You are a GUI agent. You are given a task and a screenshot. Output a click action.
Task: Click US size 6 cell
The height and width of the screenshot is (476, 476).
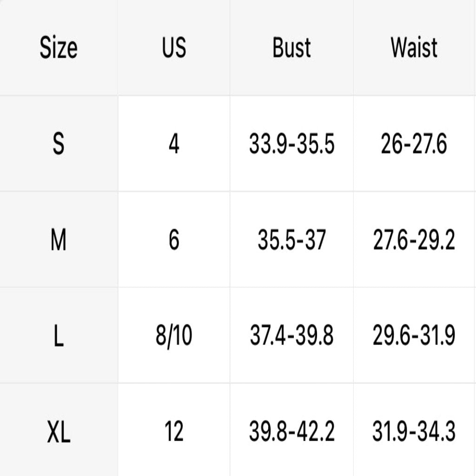click(x=174, y=240)
